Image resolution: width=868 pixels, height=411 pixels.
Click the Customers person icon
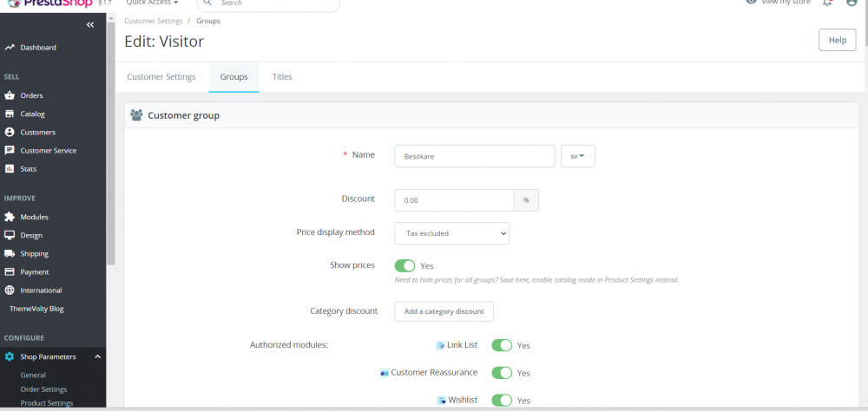coord(9,132)
